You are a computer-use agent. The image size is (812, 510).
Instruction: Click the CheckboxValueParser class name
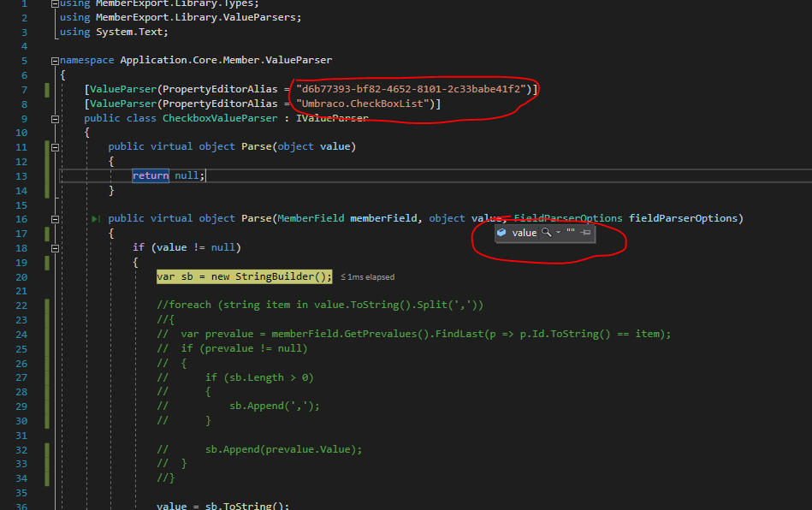pyautogui.click(x=220, y=118)
